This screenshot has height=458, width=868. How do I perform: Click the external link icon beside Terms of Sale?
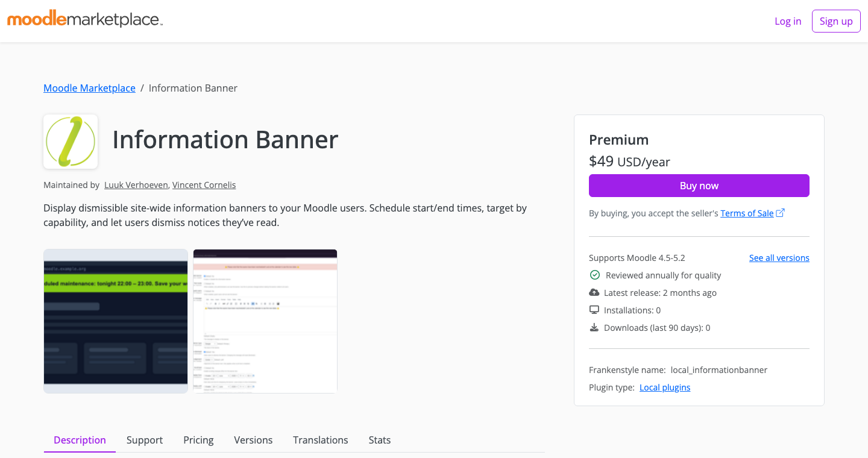point(781,213)
